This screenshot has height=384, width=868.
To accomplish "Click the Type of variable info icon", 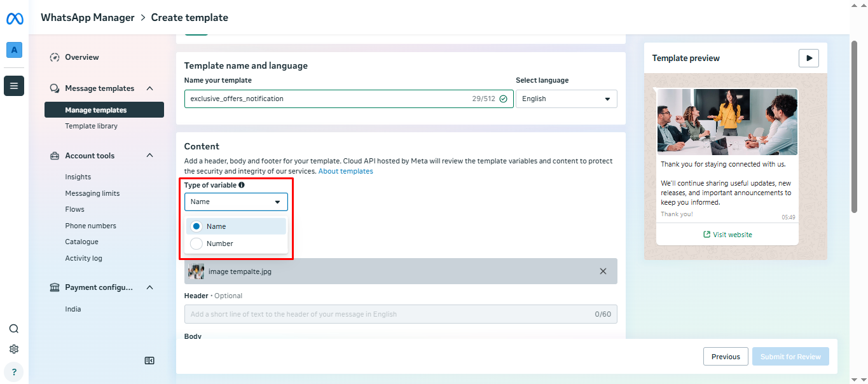I will pyautogui.click(x=242, y=185).
